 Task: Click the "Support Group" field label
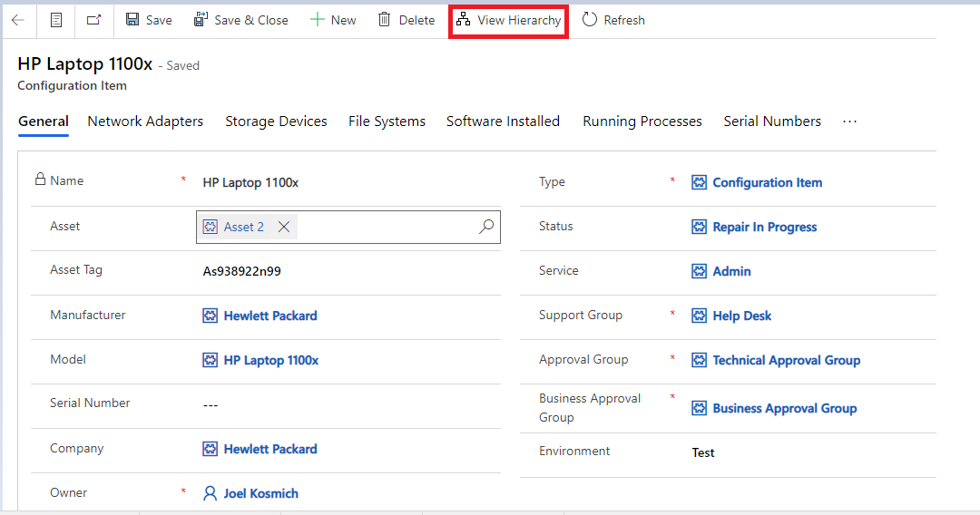tap(581, 316)
